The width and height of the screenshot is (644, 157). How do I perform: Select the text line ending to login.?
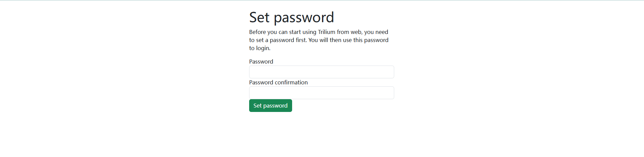(x=260, y=48)
